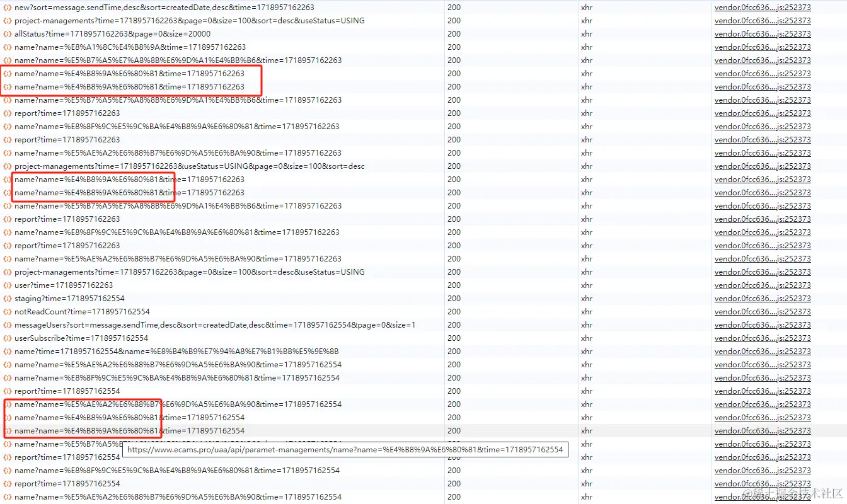Open the vendor.js initiator link in the userSubscribe row
847x504 pixels.
coord(763,338)
